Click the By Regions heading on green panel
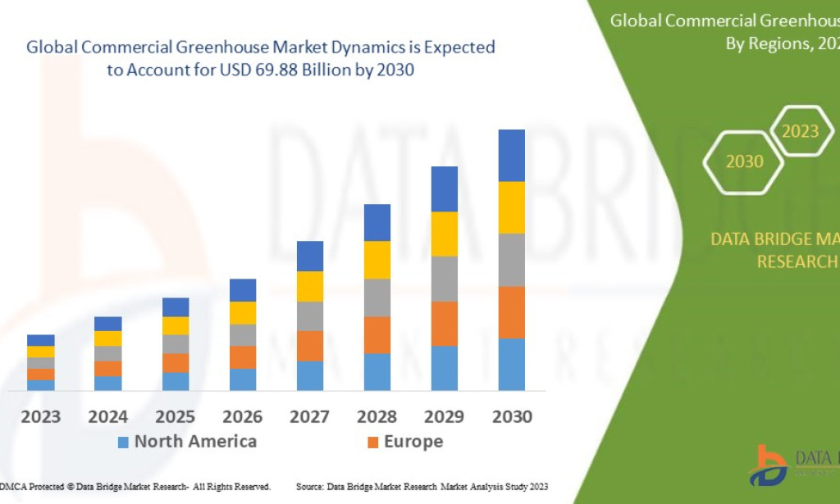The image size is (840, 504). click(783, 43)
